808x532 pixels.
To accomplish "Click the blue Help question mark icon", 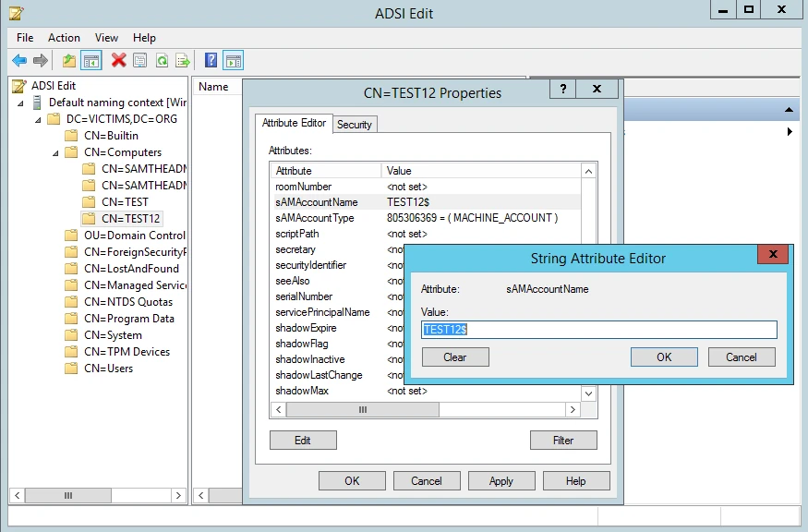I will pos(211,60).
